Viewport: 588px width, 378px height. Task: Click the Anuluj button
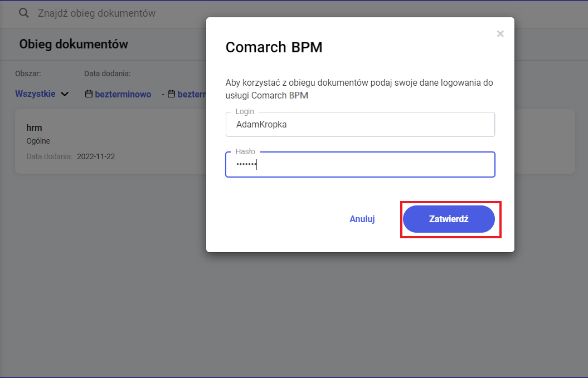click(x=362, y=219)
